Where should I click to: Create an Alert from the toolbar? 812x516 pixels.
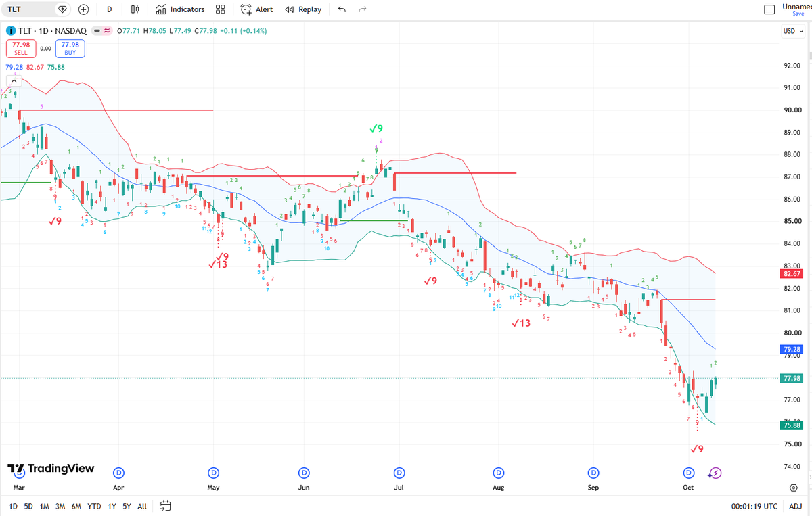pos(257,9)
